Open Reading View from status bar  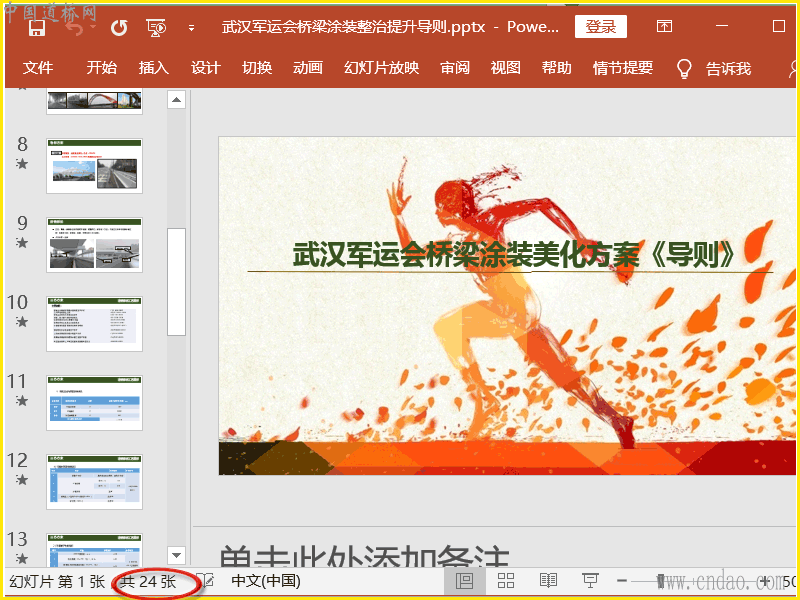pos(548,581)
